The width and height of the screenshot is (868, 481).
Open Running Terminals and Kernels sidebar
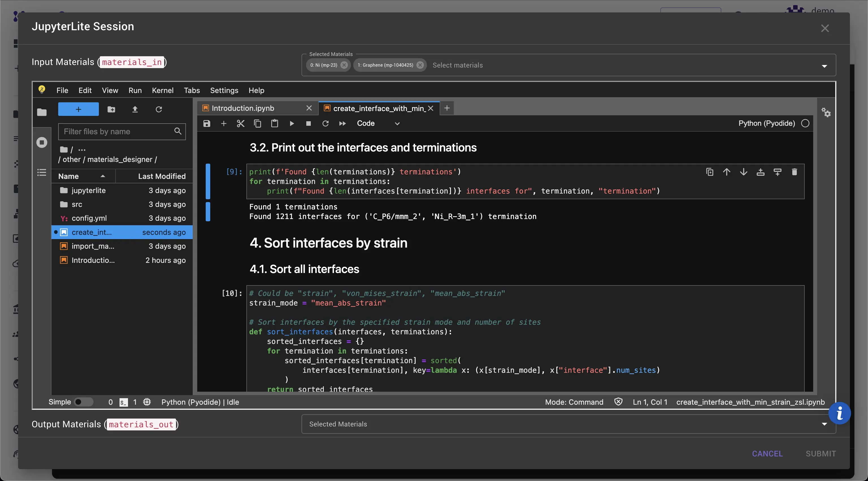point(42,142)
